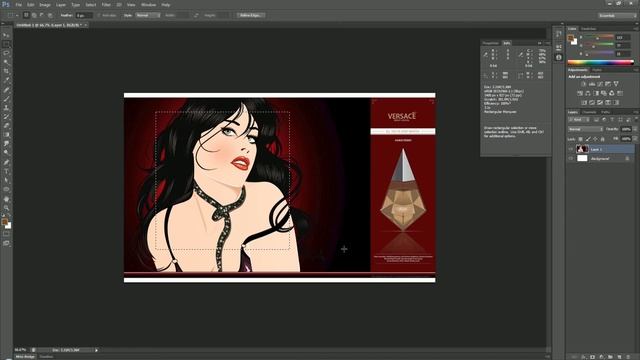Open the layer Opacity dropdown arrow
640x360 pixels.
635,129
